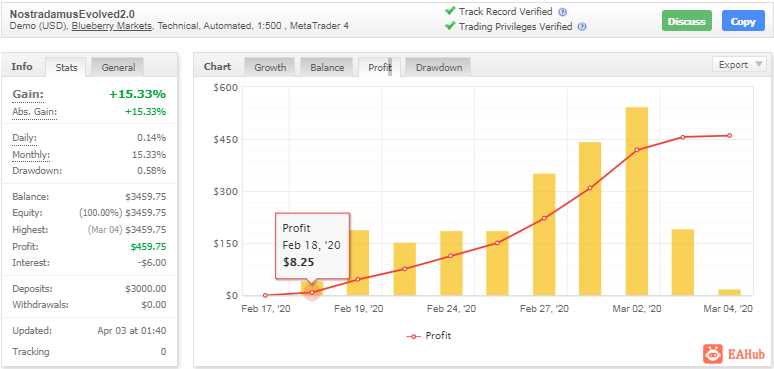Click the tallest yellow bar near Mar 02
Screen dimensions: 774x369
point(637,201)
